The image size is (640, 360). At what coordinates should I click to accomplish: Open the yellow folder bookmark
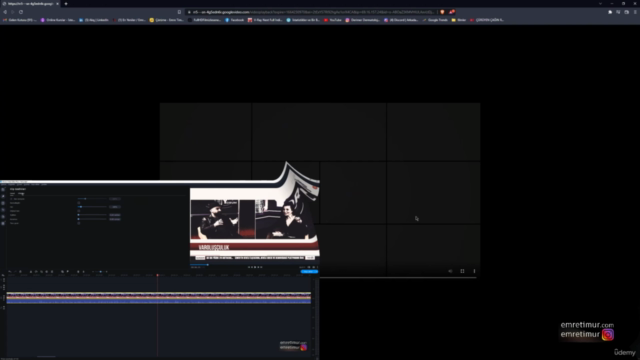coord(459,20)
